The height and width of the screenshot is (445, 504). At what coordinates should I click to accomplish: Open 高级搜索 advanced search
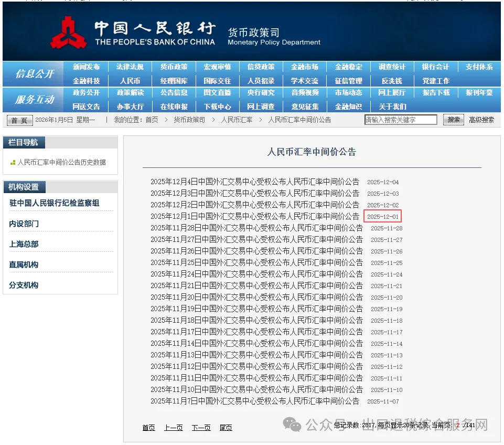pyautogui.click(x=481, y=119)
